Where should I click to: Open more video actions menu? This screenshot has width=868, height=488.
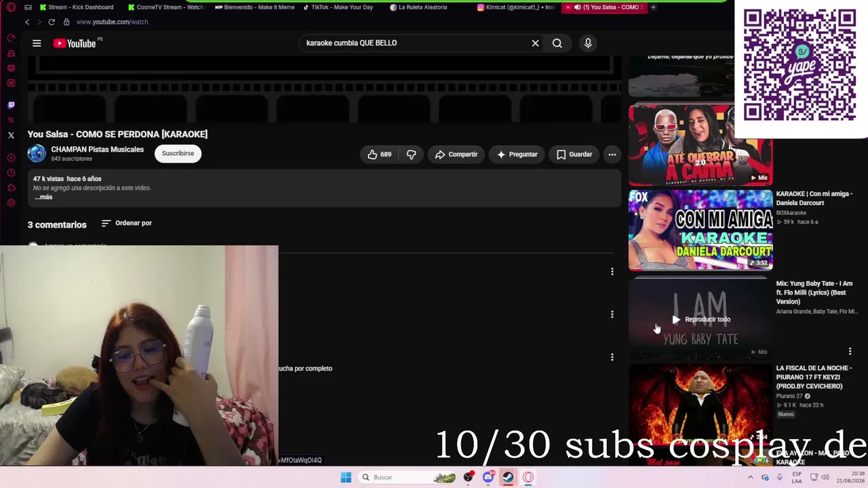[612, 155]
